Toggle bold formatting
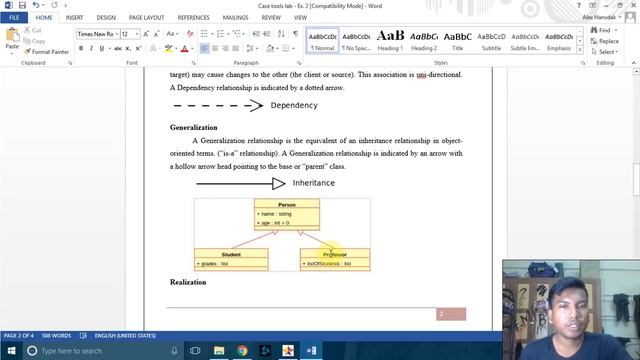The width and height of the screenshot is (640, 360). coord(81,49)
